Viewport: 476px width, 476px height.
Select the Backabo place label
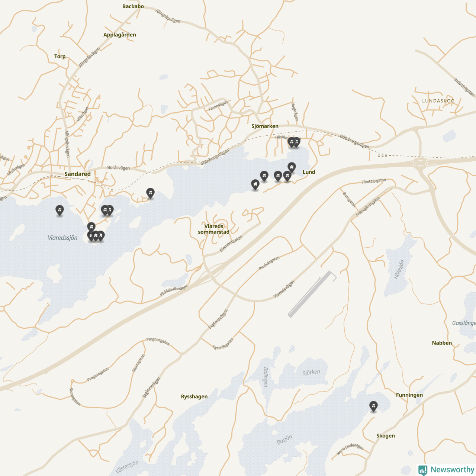133,6
